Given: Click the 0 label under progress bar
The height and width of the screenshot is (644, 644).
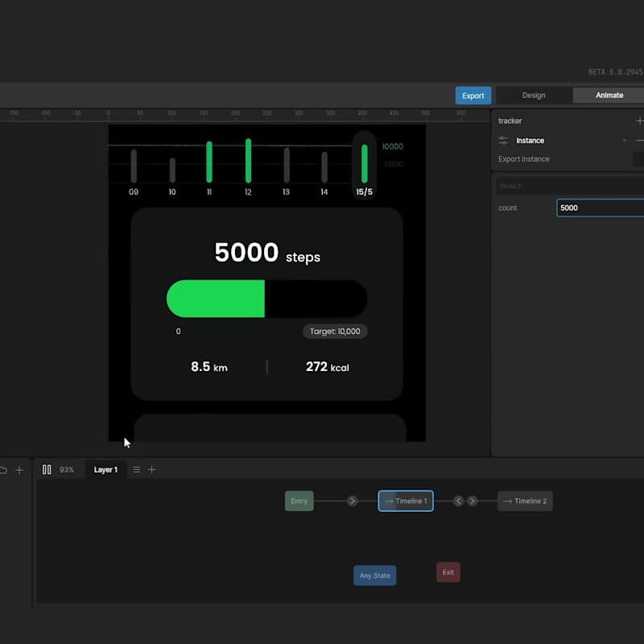Looking at the screenshot, I should pos(178,332).
